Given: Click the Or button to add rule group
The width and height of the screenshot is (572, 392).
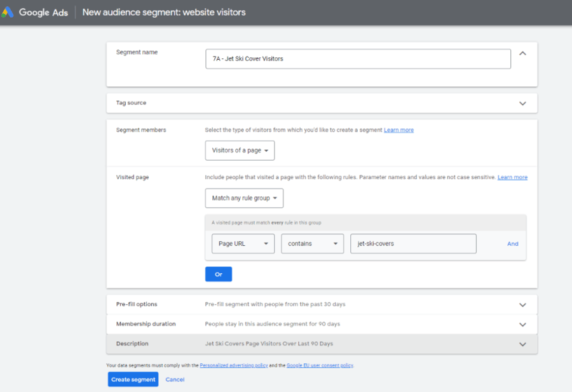Looking at the screenshot, I should [x=219, y=274].
